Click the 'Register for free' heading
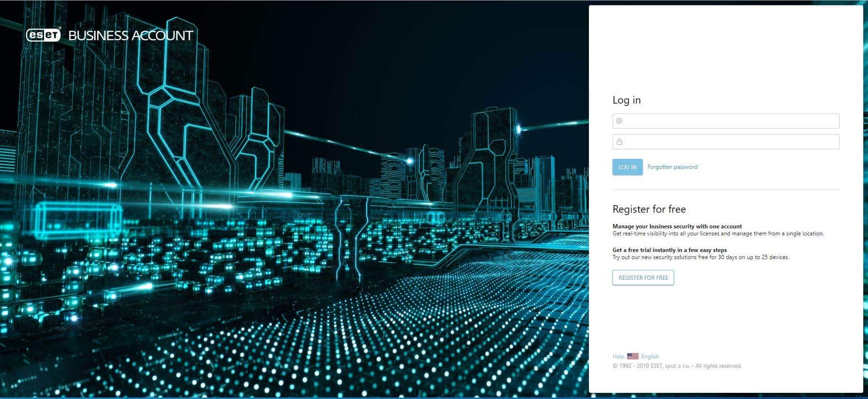The height and width of the screenshot is (399, 868). [x=649, y=209]
